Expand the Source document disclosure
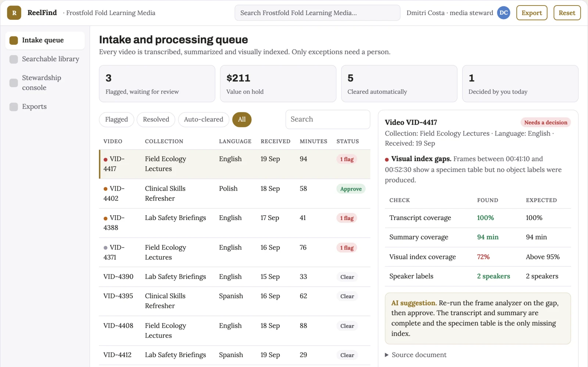 pyautogui.click(x=416, y=355)
